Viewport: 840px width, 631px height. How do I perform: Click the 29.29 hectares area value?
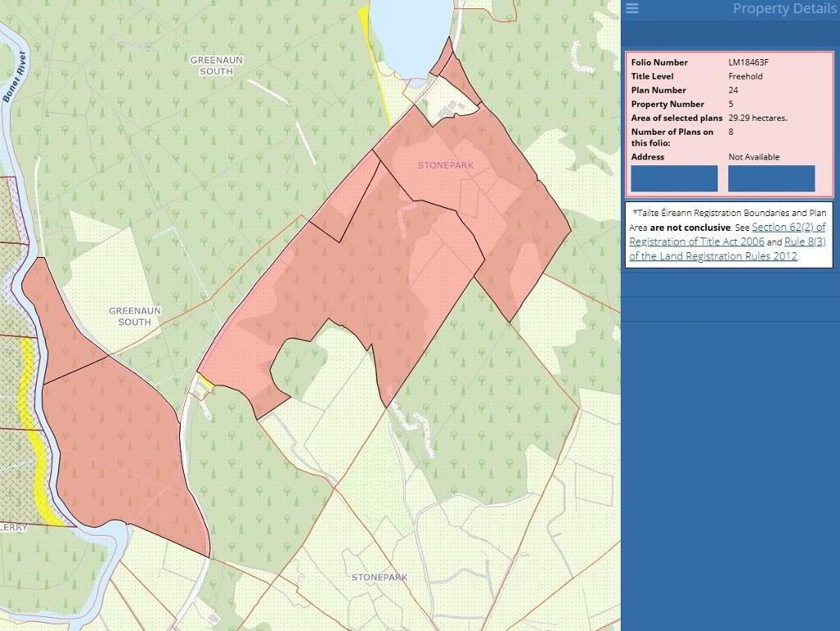[x=757, y=118]
